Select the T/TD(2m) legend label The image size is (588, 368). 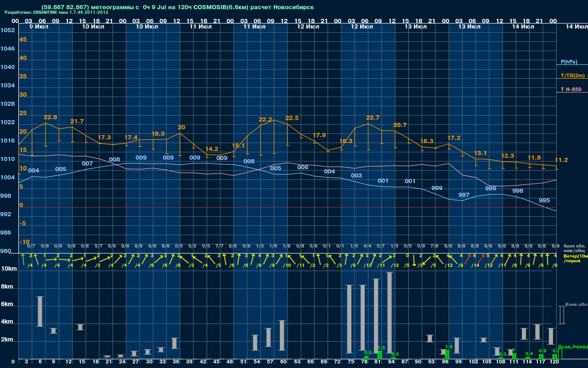(x=573, y=75)
